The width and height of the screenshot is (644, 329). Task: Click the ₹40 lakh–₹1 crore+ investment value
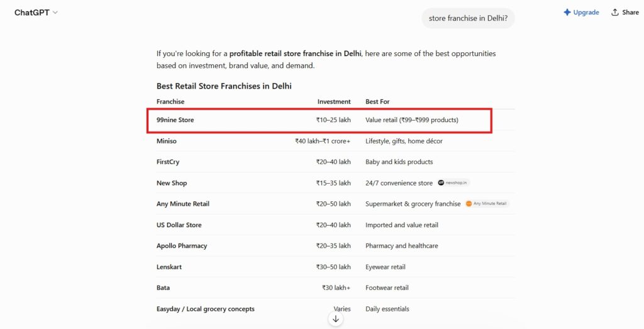tap(323, 141)
